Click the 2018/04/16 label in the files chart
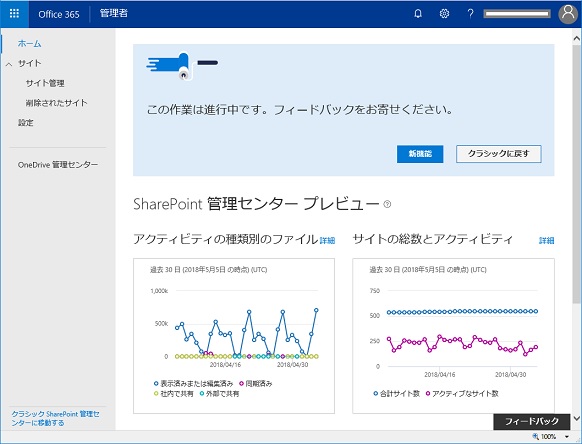The image size is (582, 444). click(x=225, y=365)
